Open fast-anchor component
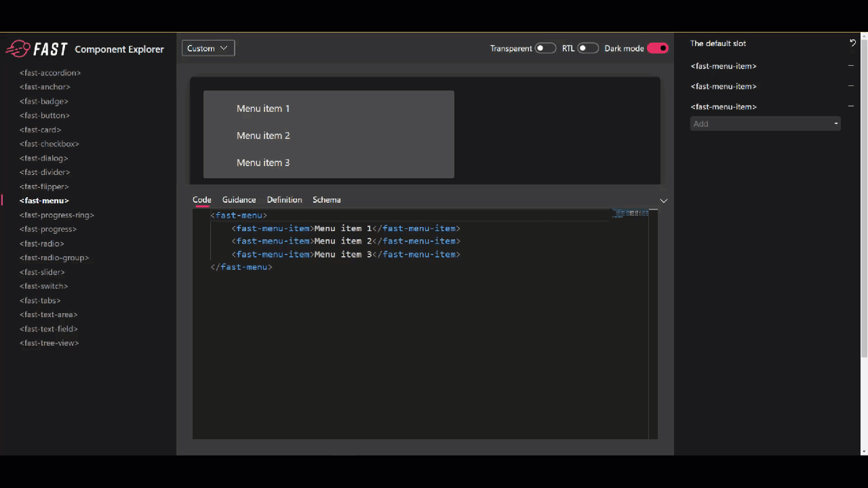This screenshot has height=488, width=868. click(45, 87)
